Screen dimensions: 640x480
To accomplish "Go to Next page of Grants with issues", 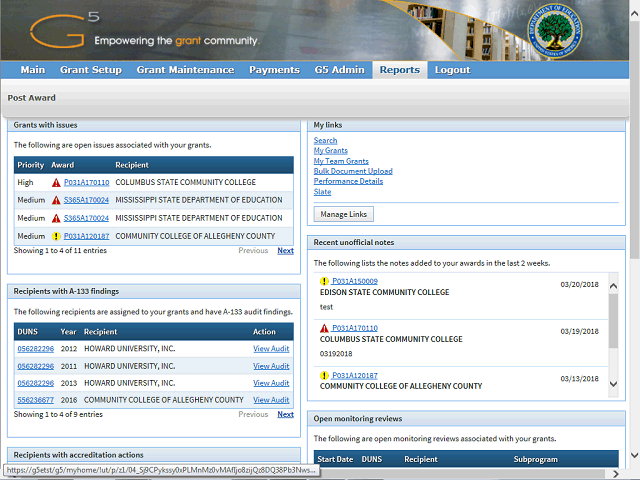I will click(x=285, y=251).
